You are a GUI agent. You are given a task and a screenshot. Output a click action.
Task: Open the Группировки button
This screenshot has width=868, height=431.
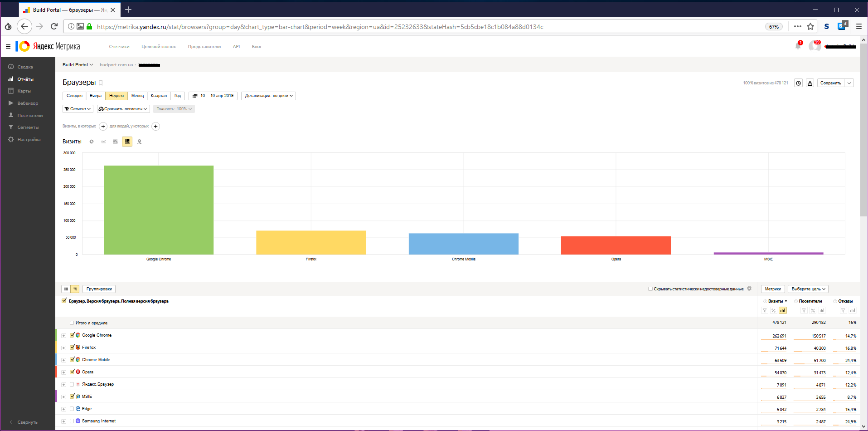point(99,289)
